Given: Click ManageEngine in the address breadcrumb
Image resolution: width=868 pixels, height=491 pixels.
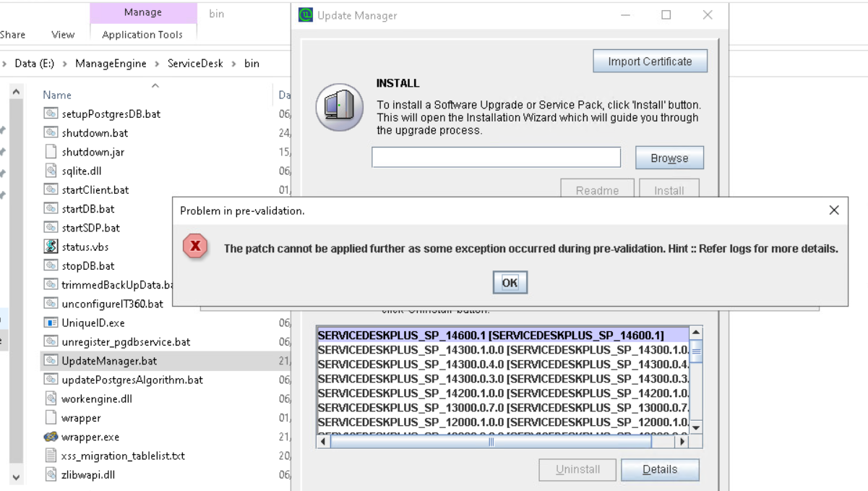Looking at the screenshot, I should point(111,63).
